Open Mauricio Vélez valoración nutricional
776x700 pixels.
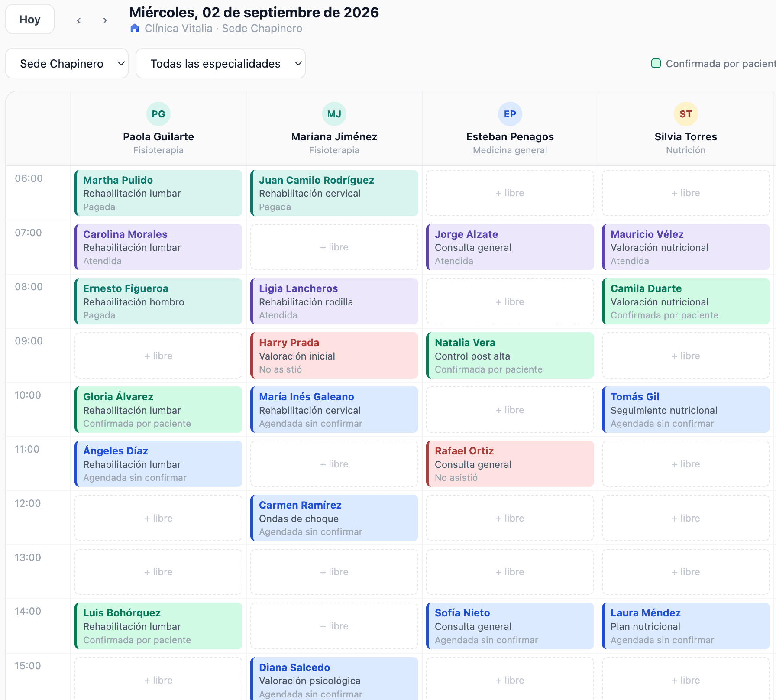point(686,247)
